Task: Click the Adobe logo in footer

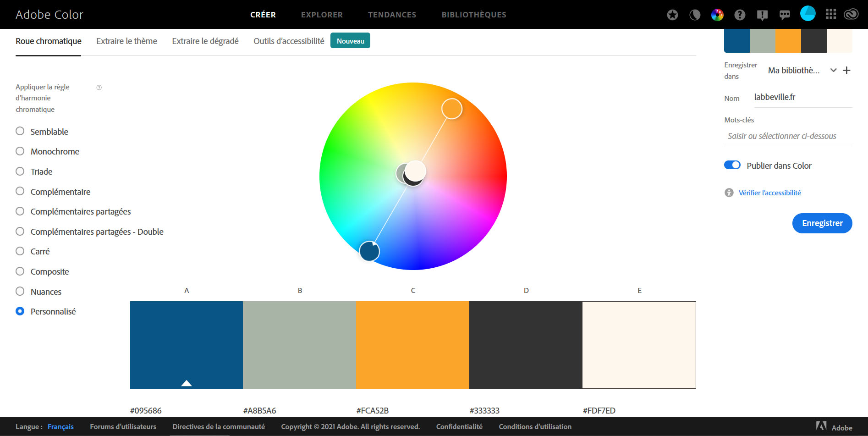Action: click(x=821, y=426)
